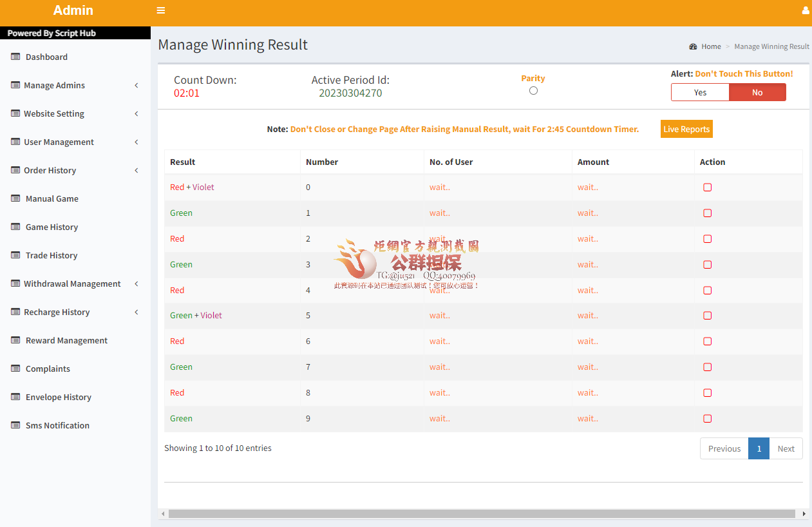Viewport: 812px width, 527px height.
Task: Check the action box for number 0
Action: pos(708,187)
